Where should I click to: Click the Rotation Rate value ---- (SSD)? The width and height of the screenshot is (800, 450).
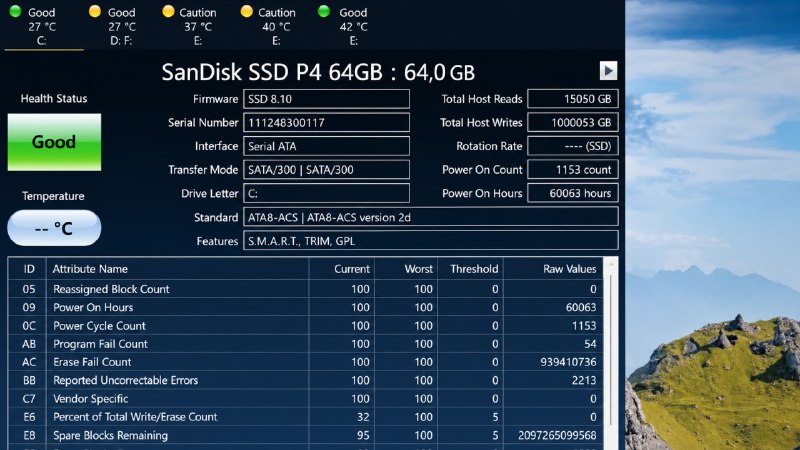tap(572, 146)
